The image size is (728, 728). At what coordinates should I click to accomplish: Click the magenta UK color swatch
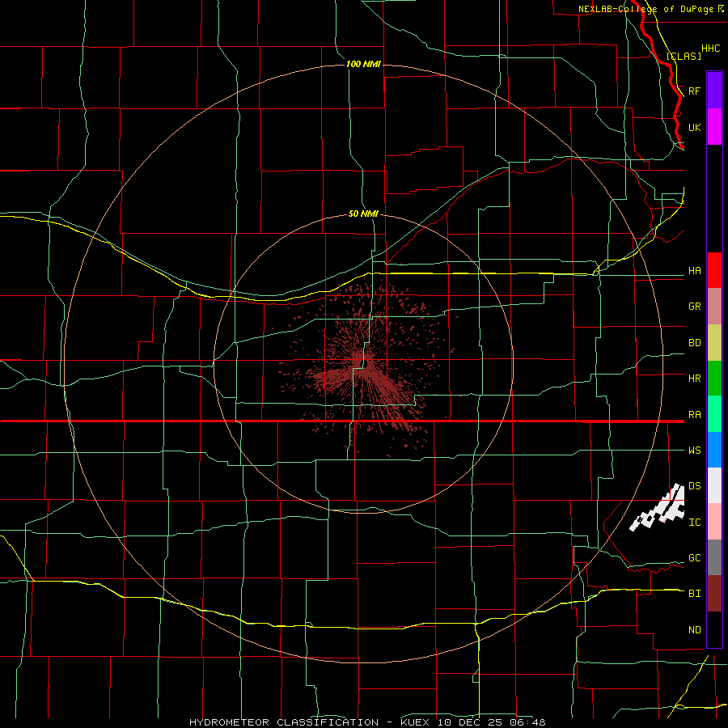(x=714, y=127)
